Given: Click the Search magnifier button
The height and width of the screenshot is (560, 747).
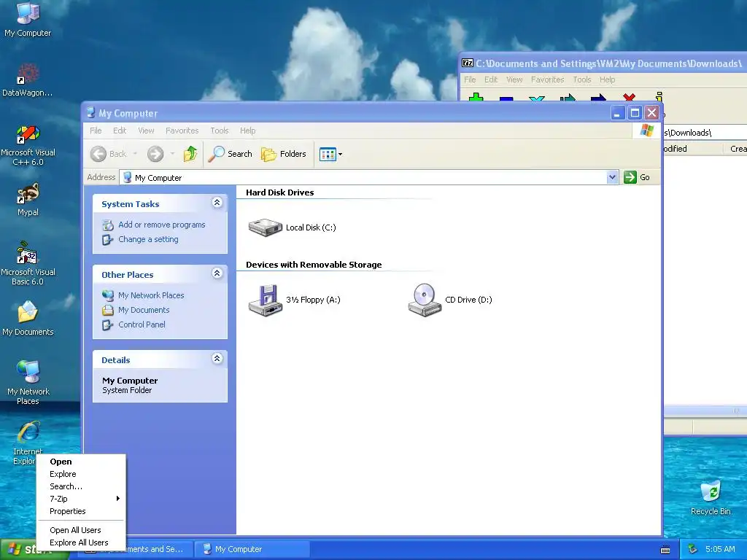Looking at the screenshot, I should [230, 154].
